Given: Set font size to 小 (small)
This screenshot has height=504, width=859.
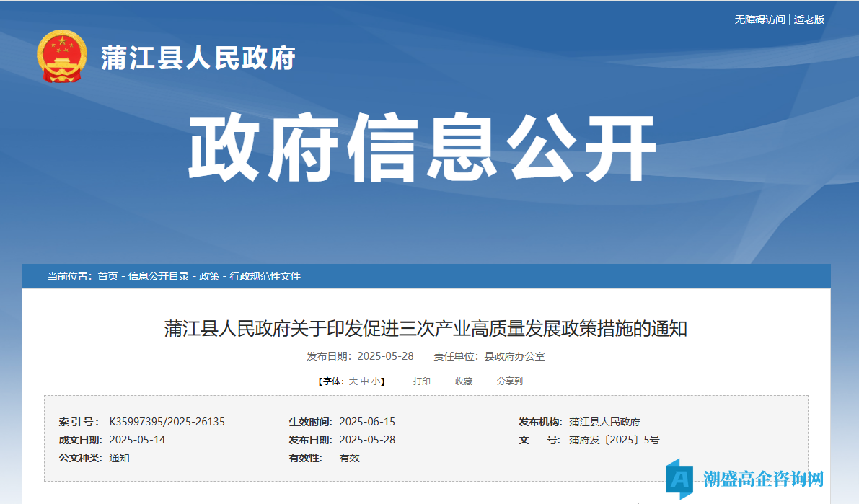Looking at the screenshot, I should (x=376, y=381).
